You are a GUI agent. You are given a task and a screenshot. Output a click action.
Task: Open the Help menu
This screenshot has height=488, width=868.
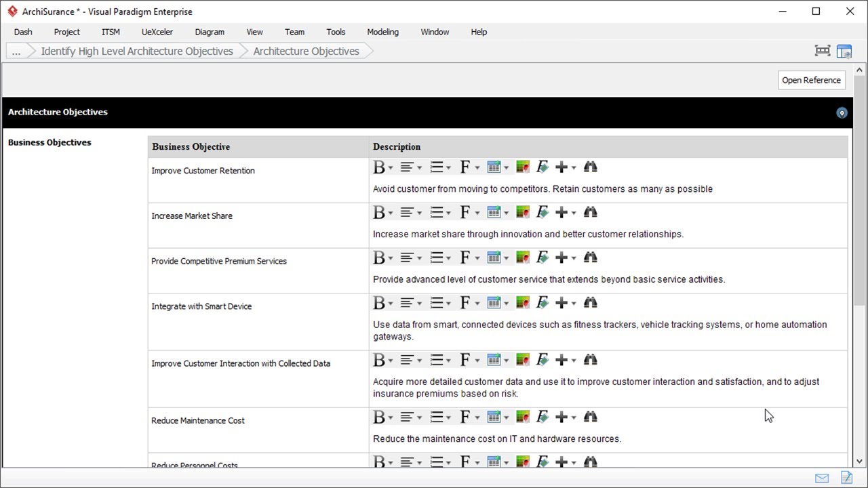[479, 32]
